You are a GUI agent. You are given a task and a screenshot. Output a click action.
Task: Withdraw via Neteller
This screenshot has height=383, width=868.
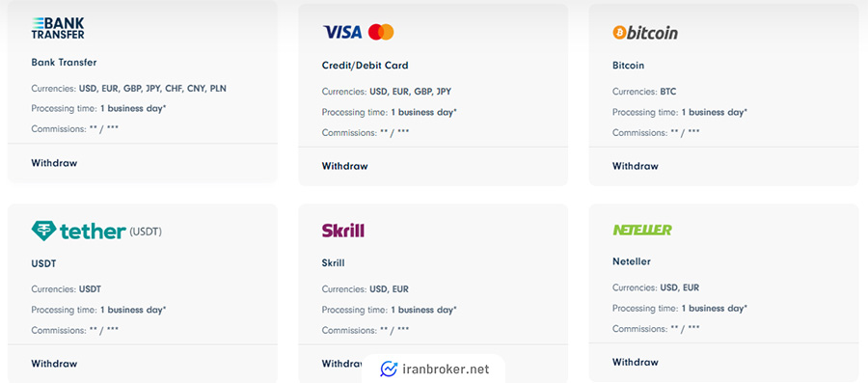click(636, 362)
